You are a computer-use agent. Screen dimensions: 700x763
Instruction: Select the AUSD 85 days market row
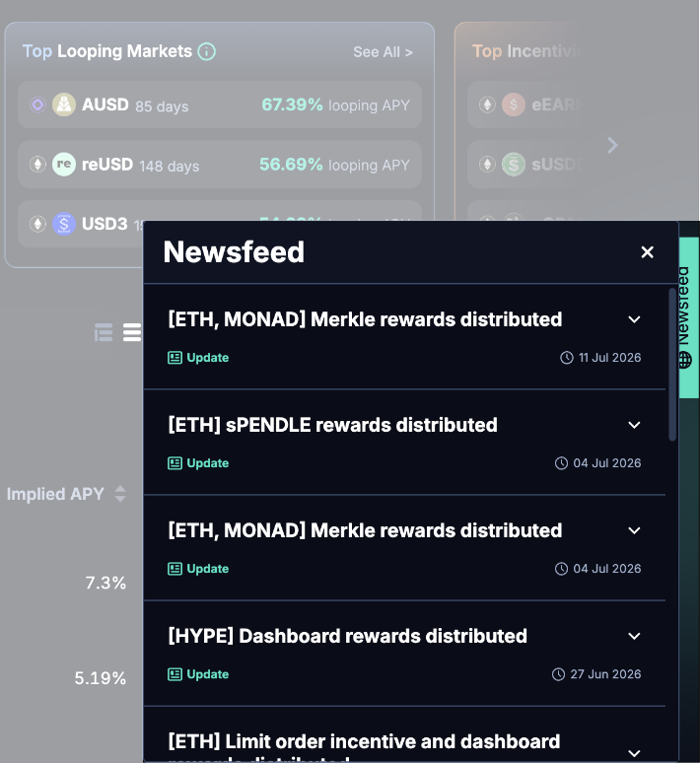(220, 104)
